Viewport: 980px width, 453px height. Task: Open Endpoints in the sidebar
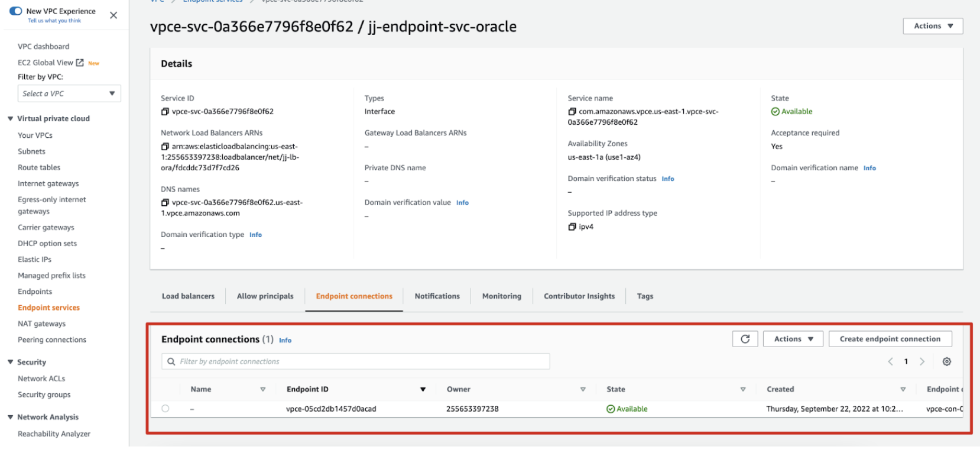(35, 292)
